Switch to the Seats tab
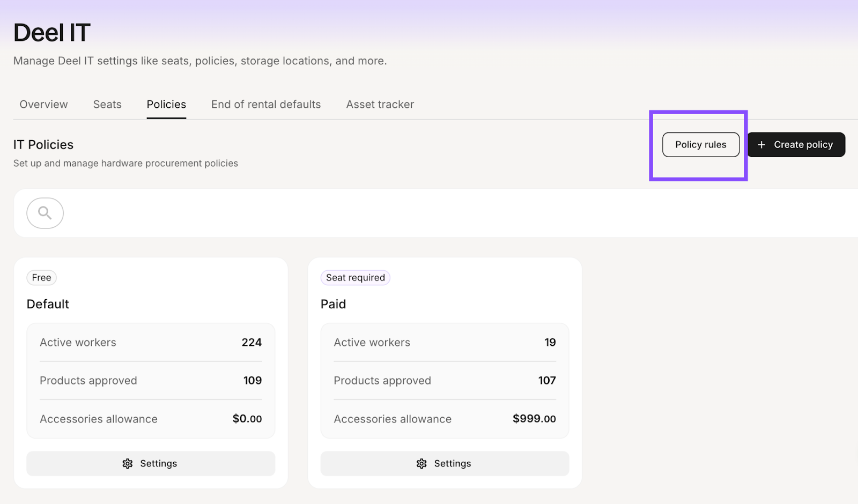Image resolution: width=858 pixels, height=504 pixels. tap(107, 105)
